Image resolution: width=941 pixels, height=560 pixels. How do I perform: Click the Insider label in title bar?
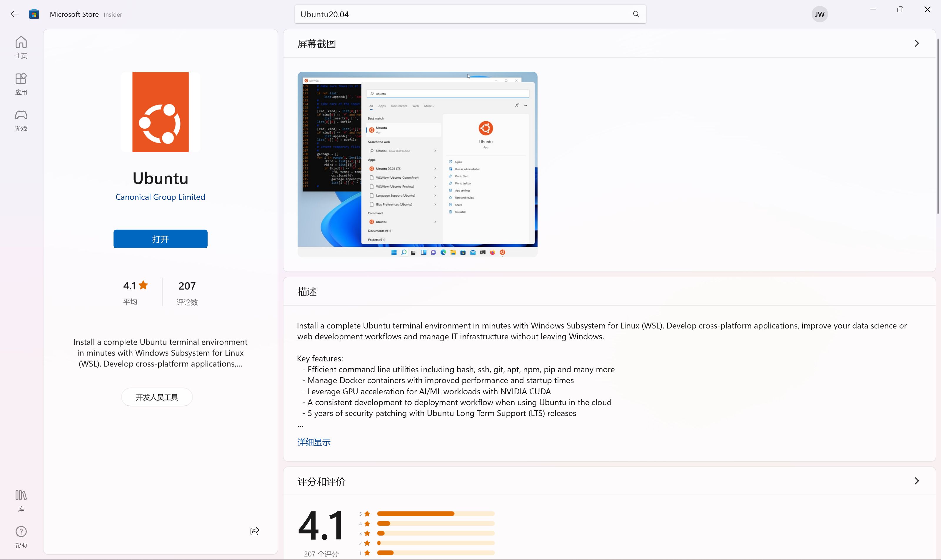pyautogui.click(x=113, y=15)
